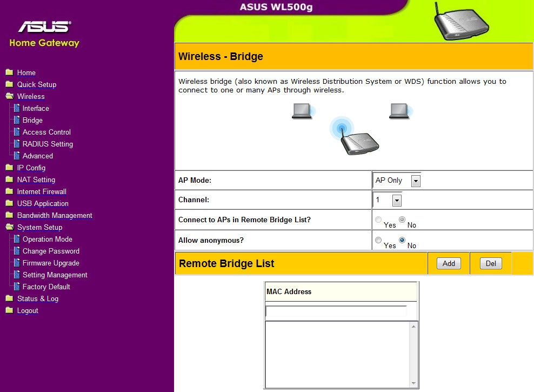Click the page icon next to Operation Mode
The image size is (534, 392).
click(x=17, y=239)
